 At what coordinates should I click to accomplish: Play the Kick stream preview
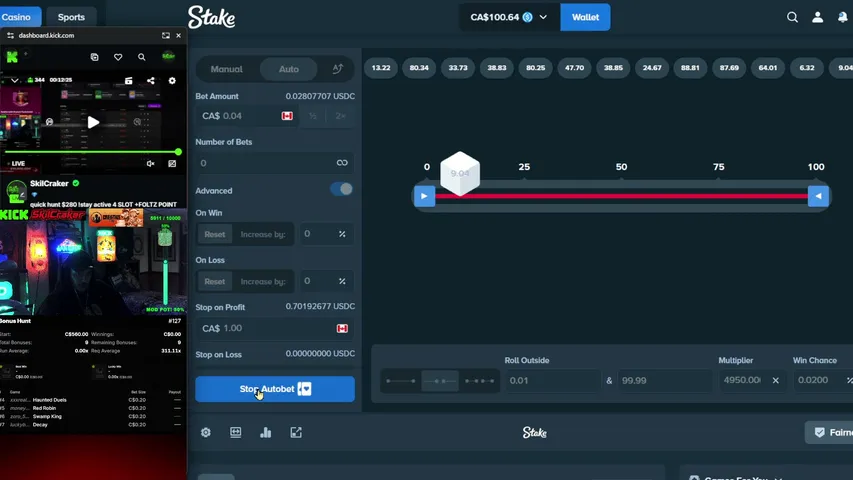point(94,122)
